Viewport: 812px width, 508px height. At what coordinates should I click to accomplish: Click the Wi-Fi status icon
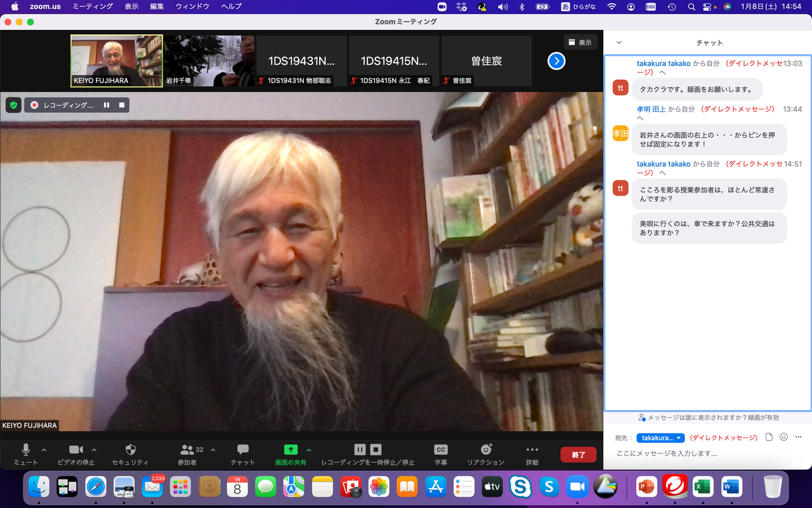(612, 6)
